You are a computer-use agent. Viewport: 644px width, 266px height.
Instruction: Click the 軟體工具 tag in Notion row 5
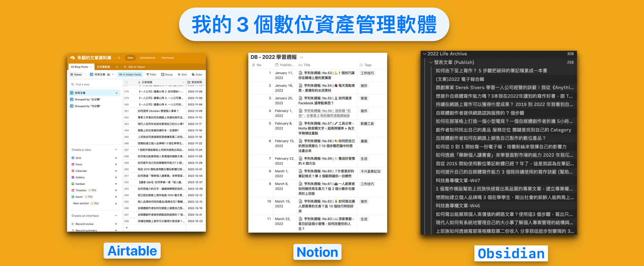[x=367, y=124]
